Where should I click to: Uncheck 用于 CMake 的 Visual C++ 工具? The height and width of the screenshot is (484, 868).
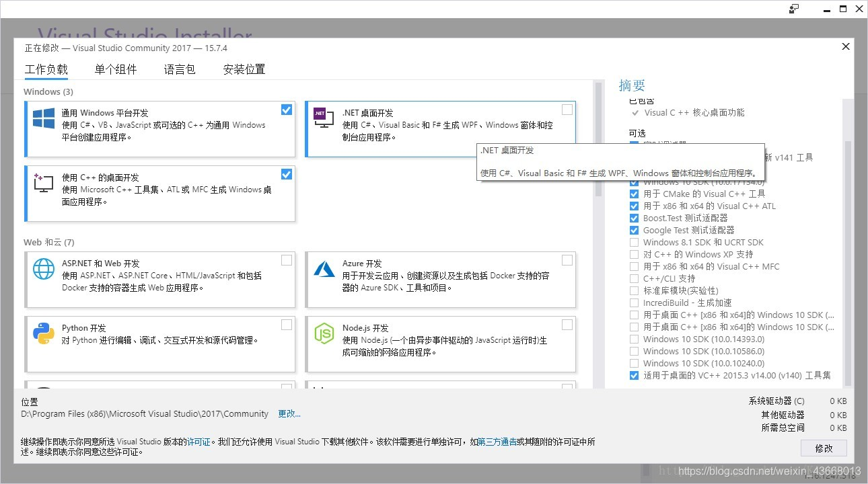[x=633, y=194]
